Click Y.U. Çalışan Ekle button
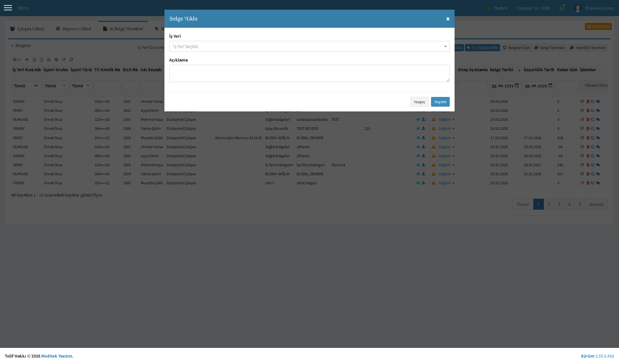 click(x=482, y=48)
